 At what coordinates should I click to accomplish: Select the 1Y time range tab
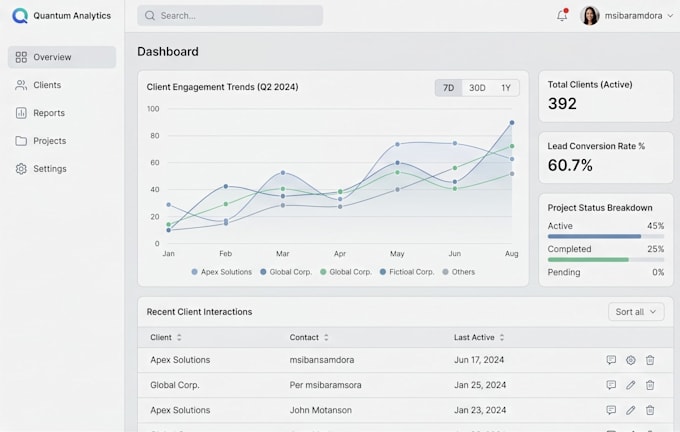click(x=506, y=88)
